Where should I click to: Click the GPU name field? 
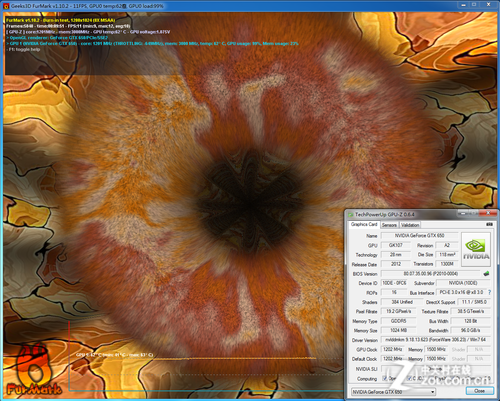[419, 236]
